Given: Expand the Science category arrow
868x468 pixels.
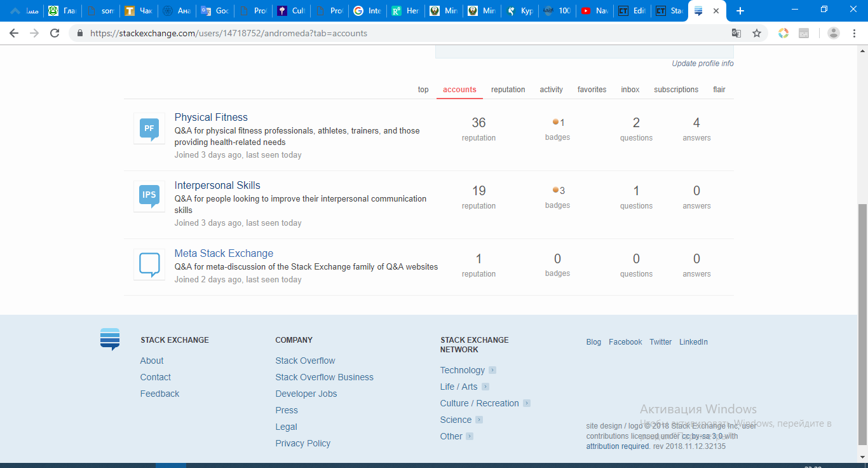Looking at the screenshot, I should (x=479, y=420).
